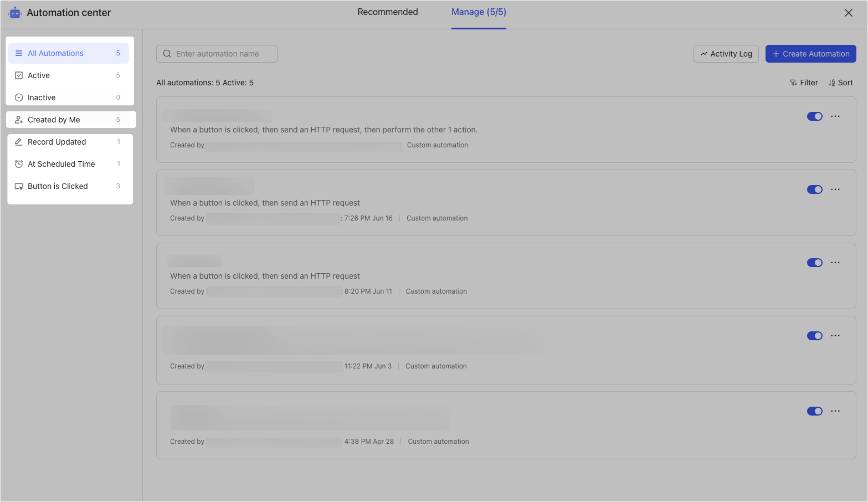This screenshot has height=502, width=868.
Task: Click the Inactive circle icon
Action: coord(19,98)
